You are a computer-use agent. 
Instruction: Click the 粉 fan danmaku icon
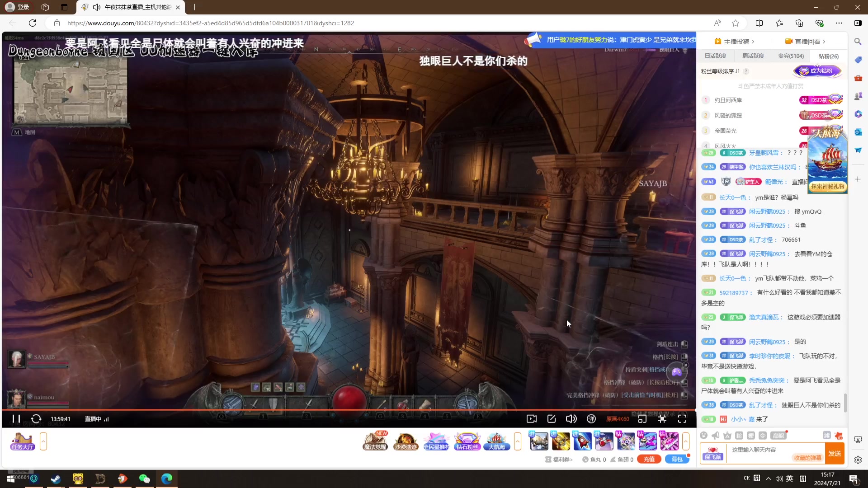[739, 435]
